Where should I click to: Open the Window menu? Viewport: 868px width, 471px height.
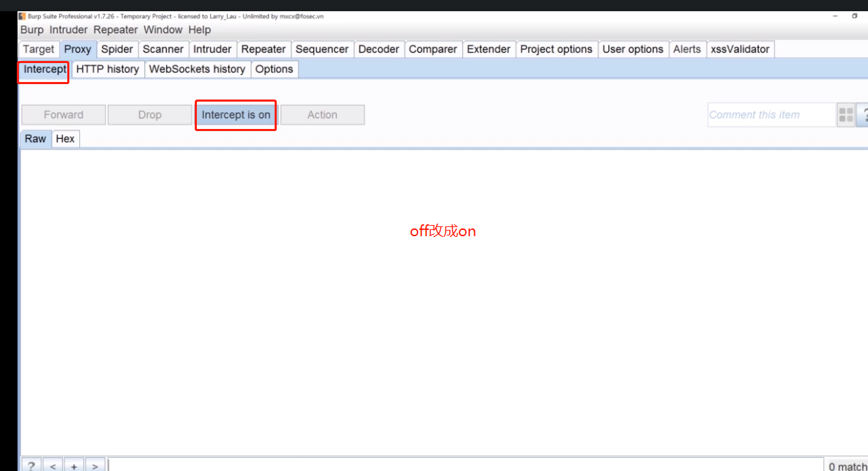(163, 29)
